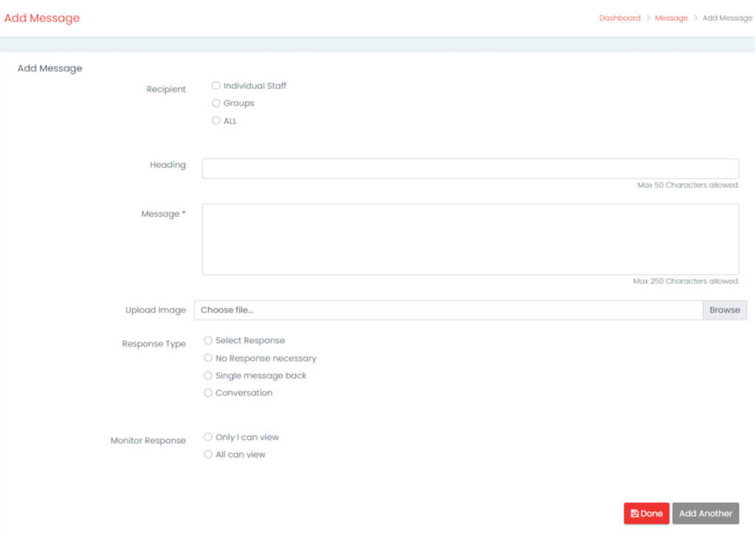Set response type to Conversation
The image size is (756, 549).
[x=208, y=393]
